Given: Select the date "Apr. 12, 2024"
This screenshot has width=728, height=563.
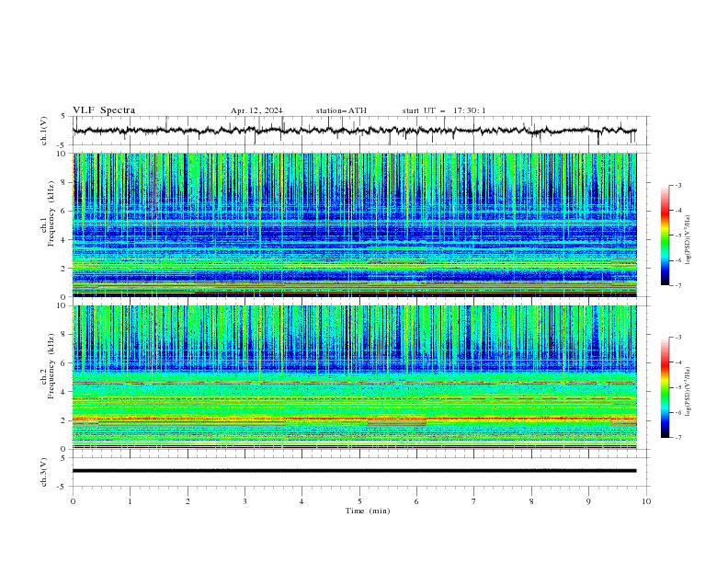Looking at the screenshot, I should [x=256, y=110].
